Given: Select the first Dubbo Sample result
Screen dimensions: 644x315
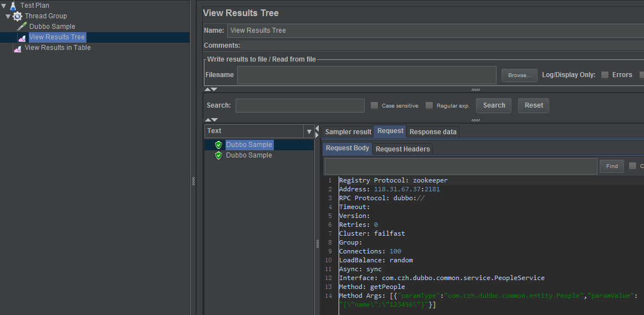Looking at the screenshot, I should (249, 145).
